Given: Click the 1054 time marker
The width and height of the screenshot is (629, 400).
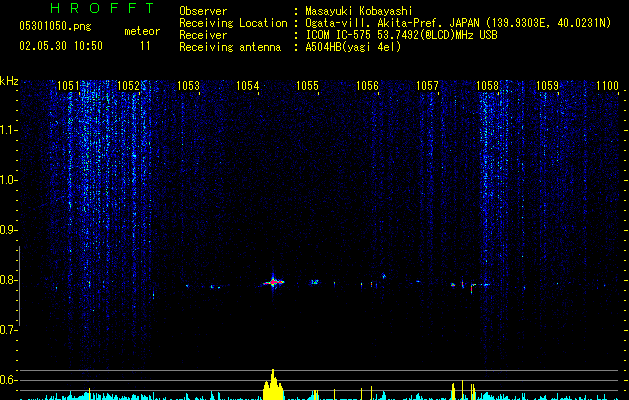Looking at the screenshot, I should pyautogui.click(x=248, y=86).
